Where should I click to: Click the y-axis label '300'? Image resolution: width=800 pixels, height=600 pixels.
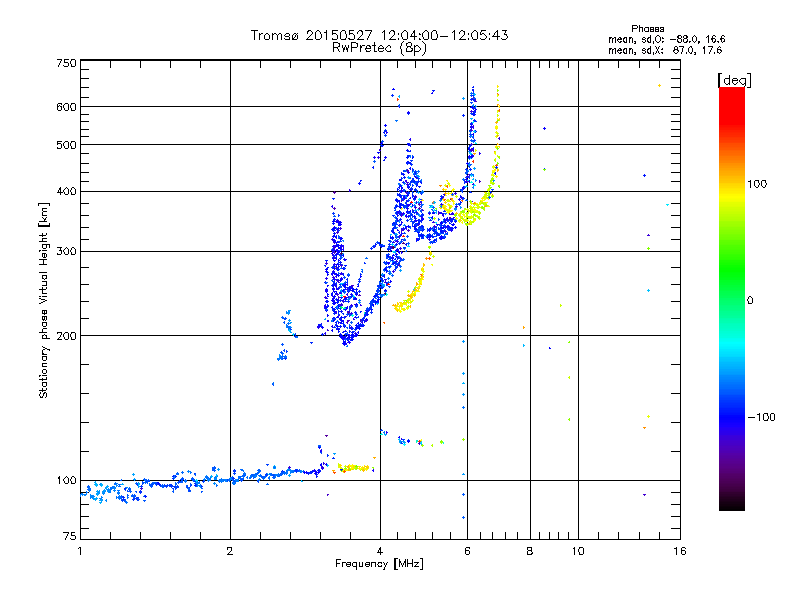pos(66,252)
